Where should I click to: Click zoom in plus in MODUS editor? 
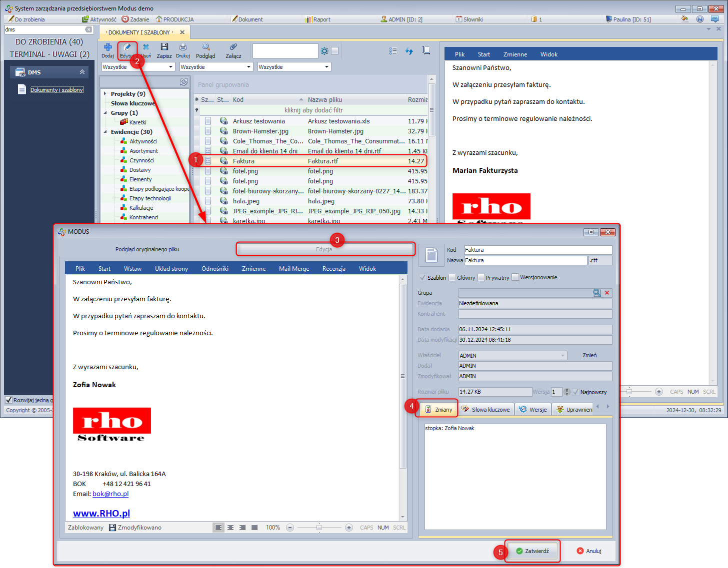(x=349, y=528)
